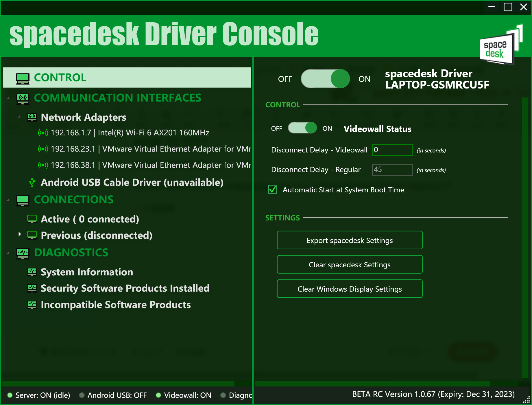The width and height of the screenshot is (532, 405).
Task: Select the 192.168.38.1 VMware adapter
Action: coord(151,165)
